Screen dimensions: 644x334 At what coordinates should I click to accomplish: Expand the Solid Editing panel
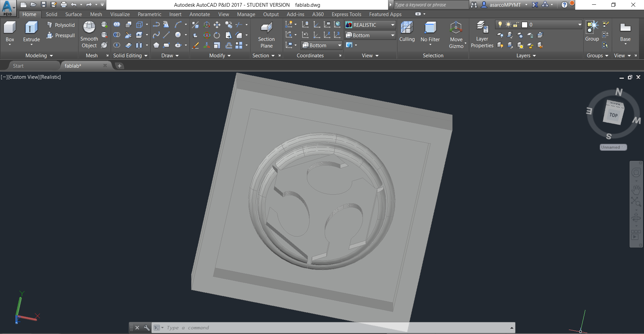click(x=130, y=56)
